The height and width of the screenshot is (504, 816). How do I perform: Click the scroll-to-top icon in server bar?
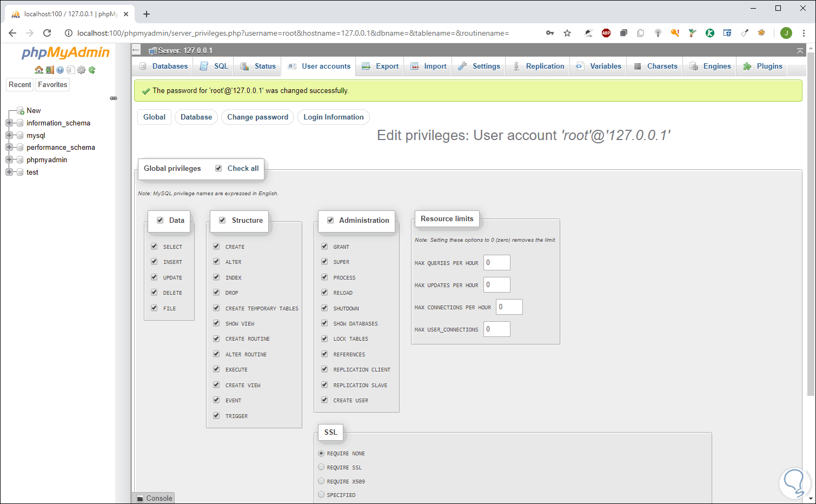click(800, 50)
